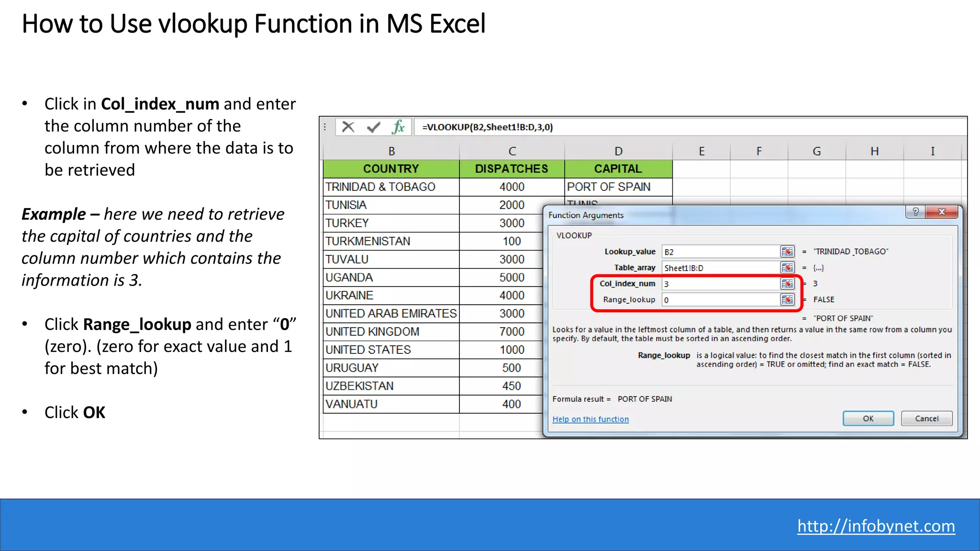Click the Range_lookup input field
The height and width of the screenshot is (551, 980).
721,300
